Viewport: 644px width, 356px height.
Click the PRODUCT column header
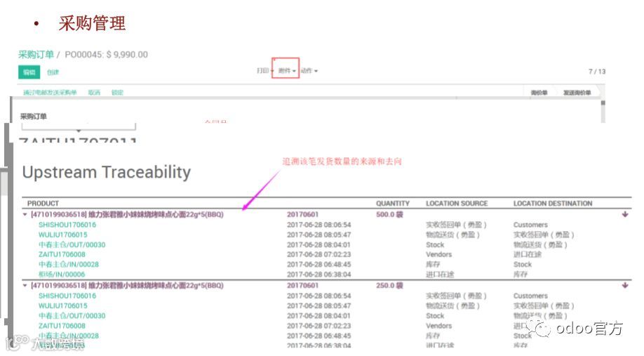point(43,204)
